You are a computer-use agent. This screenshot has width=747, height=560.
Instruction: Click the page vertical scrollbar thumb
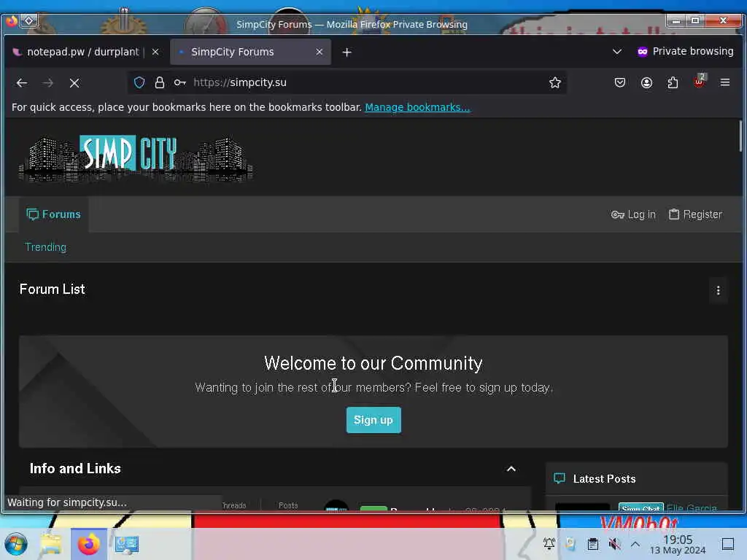[x=740, y=136]
